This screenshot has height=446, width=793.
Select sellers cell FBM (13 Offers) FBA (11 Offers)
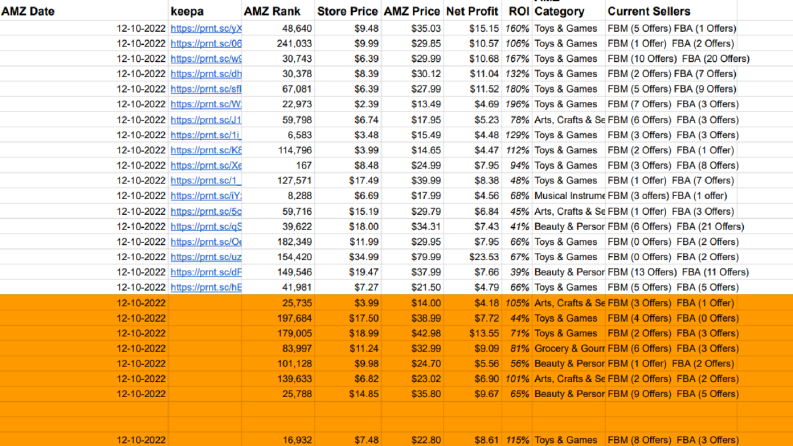(x=678, y=272)
